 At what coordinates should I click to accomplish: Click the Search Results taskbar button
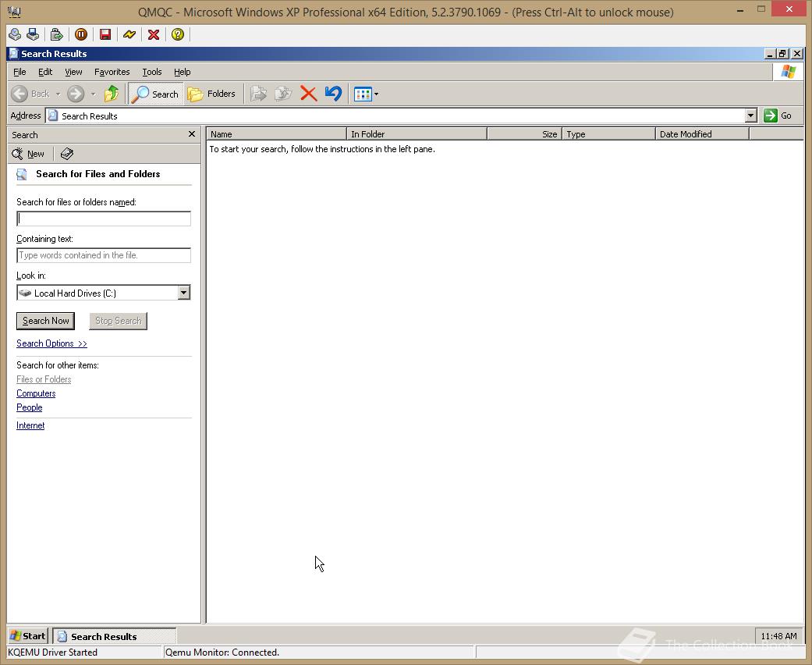pos(115,636)
